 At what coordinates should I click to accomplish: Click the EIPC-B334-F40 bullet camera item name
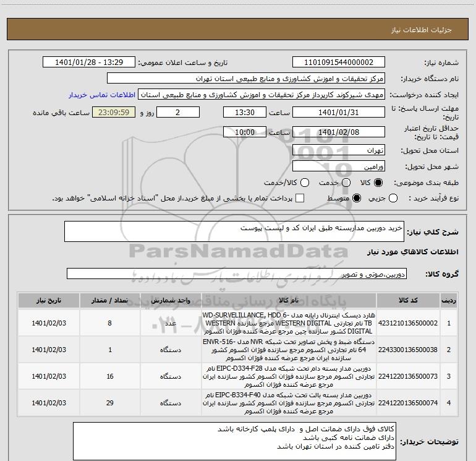coord(289,403)
